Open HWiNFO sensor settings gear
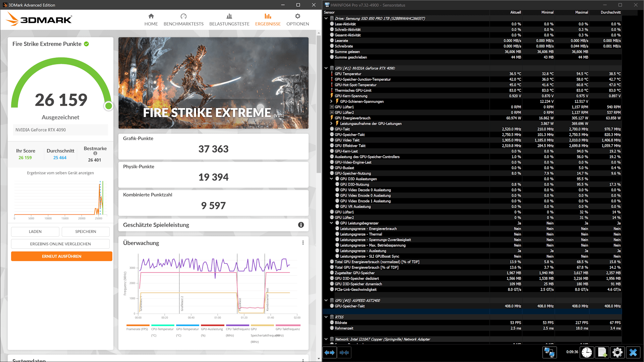 [617, 353]
